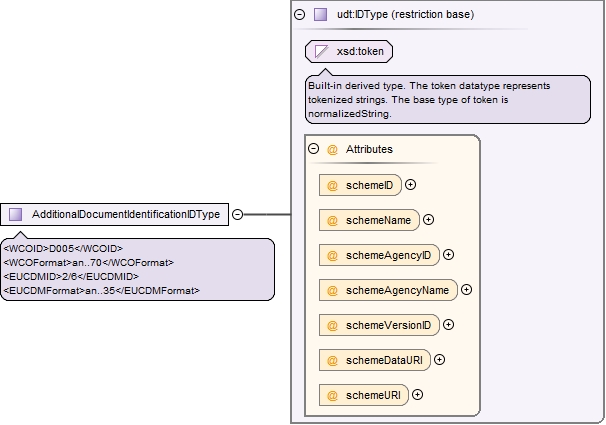Click the purple square icon of AdditionalDocumentIdentificationIDType

15,214
